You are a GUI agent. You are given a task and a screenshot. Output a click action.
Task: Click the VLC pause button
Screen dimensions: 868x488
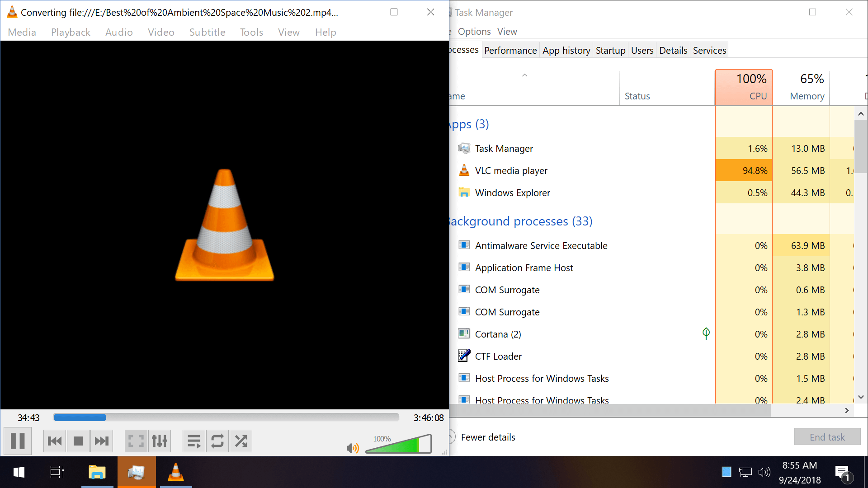[18, 441]
